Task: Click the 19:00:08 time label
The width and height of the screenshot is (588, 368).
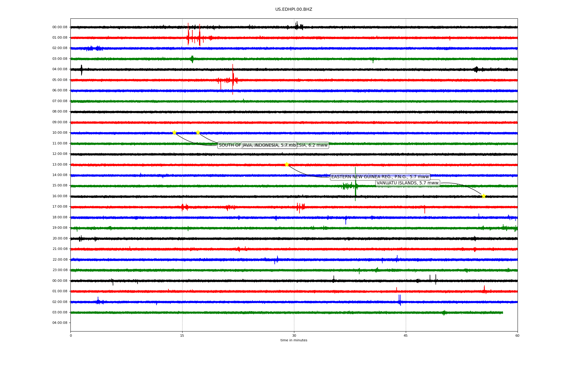Action: click(x=60, y=228)
